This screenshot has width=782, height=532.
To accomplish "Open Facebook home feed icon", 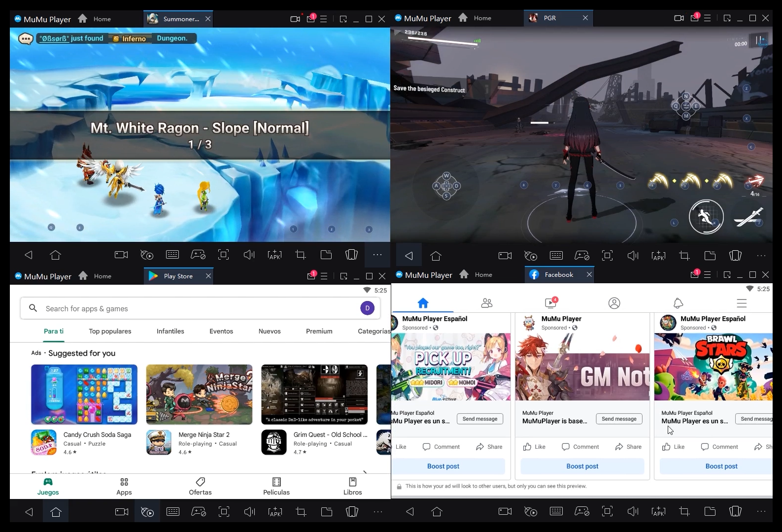I will (423, 303).
